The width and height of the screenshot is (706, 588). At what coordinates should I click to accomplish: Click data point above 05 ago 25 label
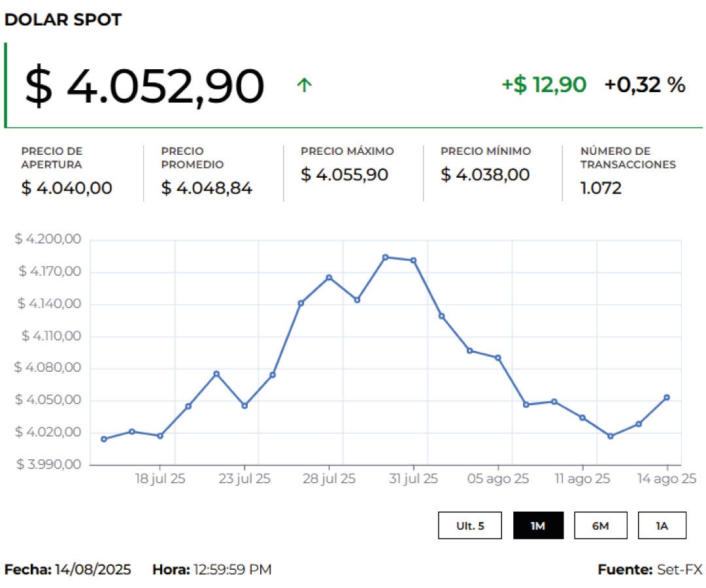tap(498, 358)
